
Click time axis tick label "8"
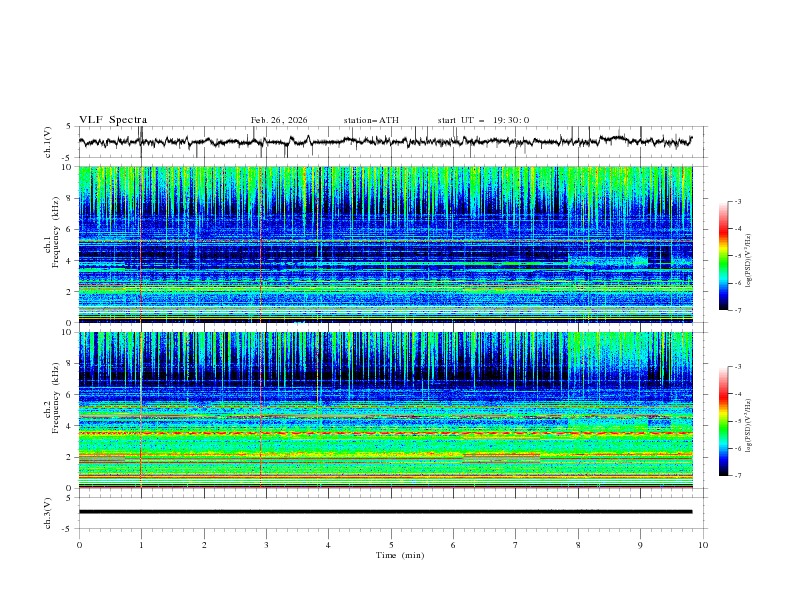click(578, 545)
